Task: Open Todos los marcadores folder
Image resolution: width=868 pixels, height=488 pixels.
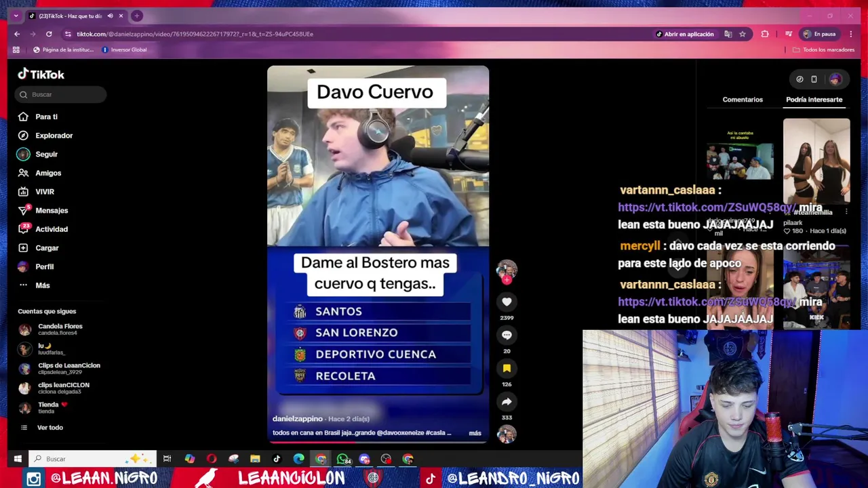Action: (x=823, y=49)
